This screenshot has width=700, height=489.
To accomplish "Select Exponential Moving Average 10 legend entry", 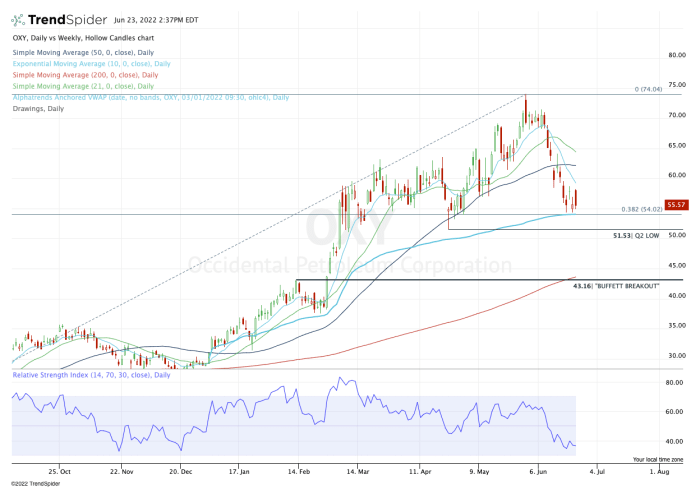I will pos(92,64).
